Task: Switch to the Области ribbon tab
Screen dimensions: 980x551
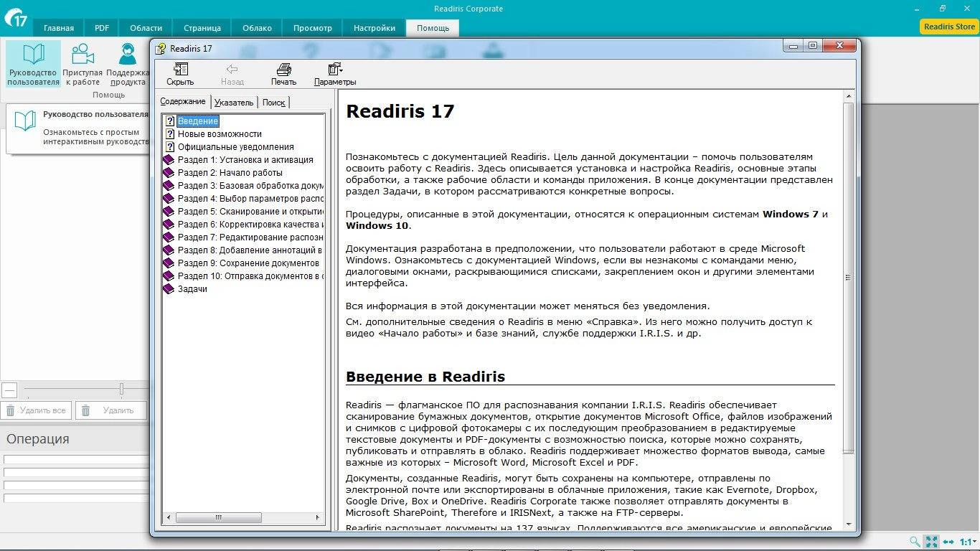Action: point(146,28)
